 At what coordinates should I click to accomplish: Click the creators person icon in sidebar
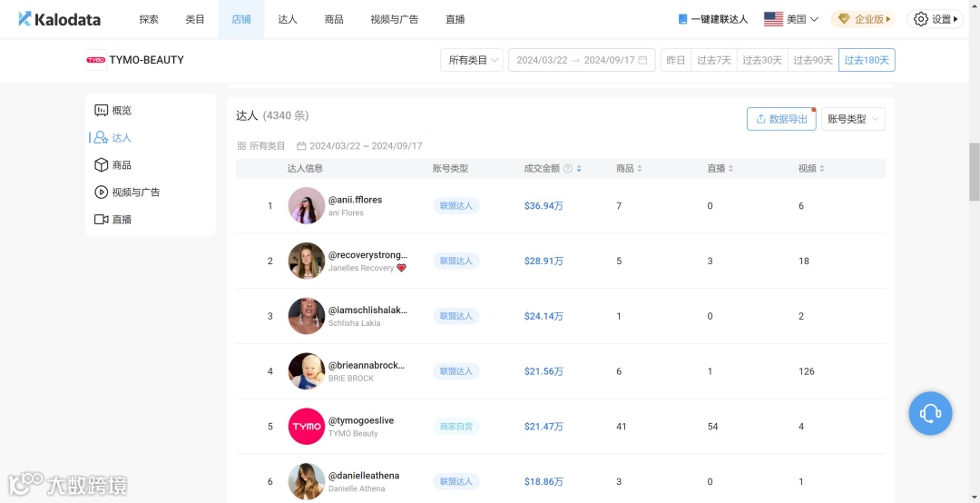coord(102,138)
